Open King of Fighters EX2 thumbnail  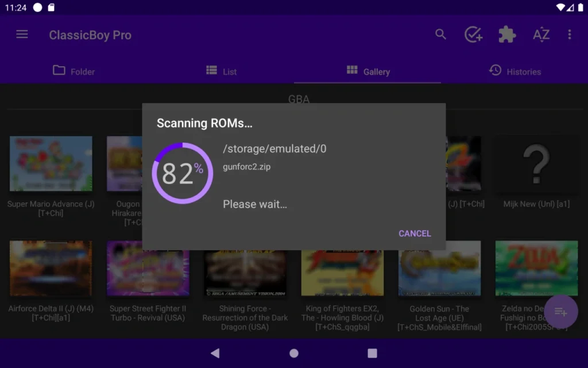[342, 273]
